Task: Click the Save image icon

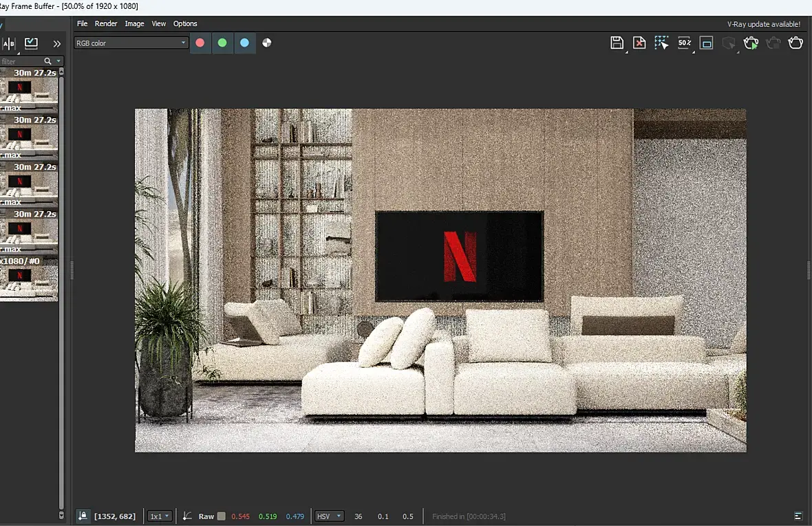Action: pyautogui.click(x=617, y=43)
